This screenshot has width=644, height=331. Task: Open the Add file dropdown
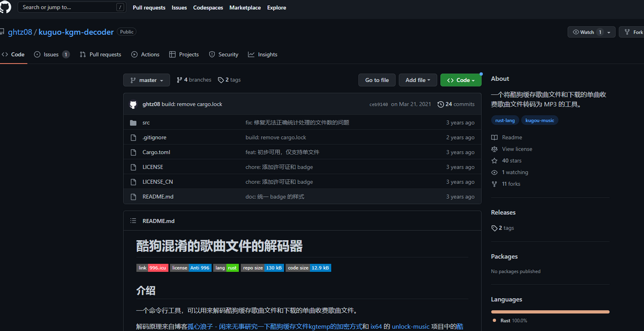click(x=418, y=80)
